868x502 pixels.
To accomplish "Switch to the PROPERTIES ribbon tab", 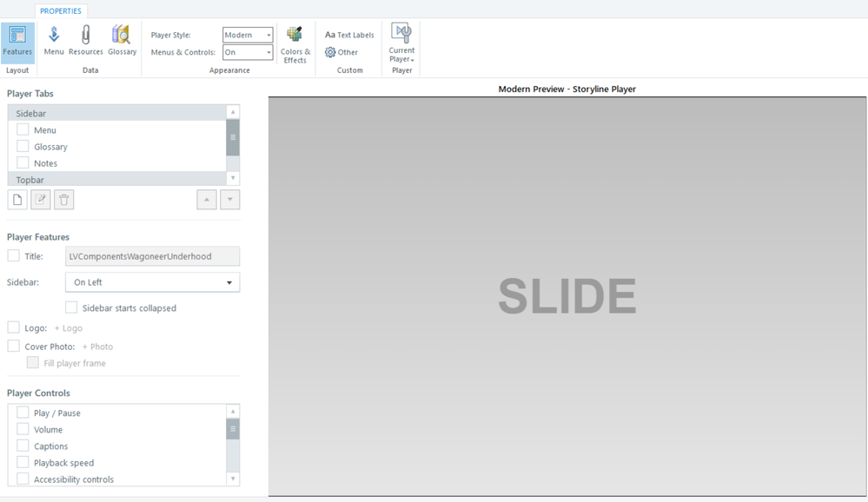I will pyautogui.click(x=60, y=11).
